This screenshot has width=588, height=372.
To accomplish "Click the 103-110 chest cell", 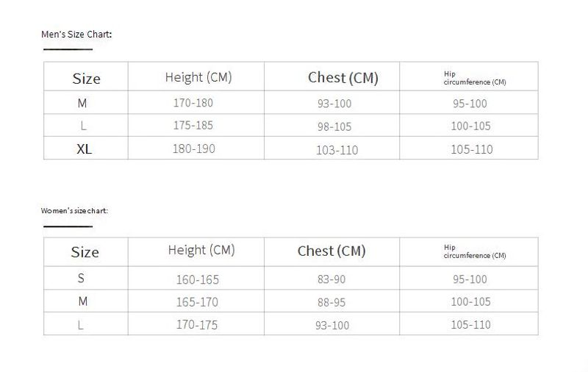I will (x=337, y=150).
